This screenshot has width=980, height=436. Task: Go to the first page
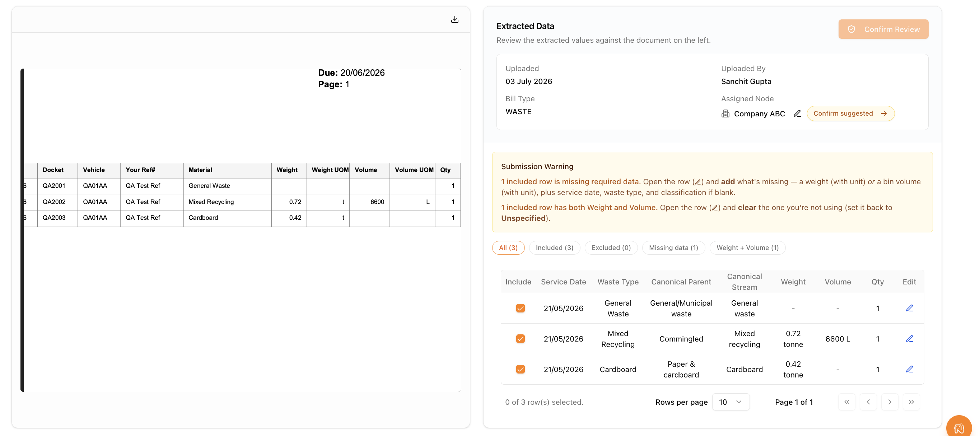click(x=846, y=402)
